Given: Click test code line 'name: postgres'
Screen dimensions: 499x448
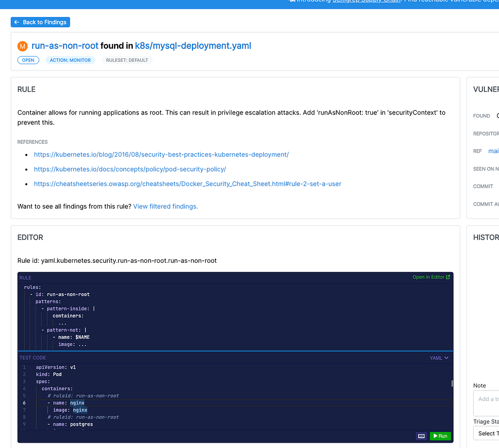Looking at the screenshot, I should pyautogui.click(x=70, y=425).
